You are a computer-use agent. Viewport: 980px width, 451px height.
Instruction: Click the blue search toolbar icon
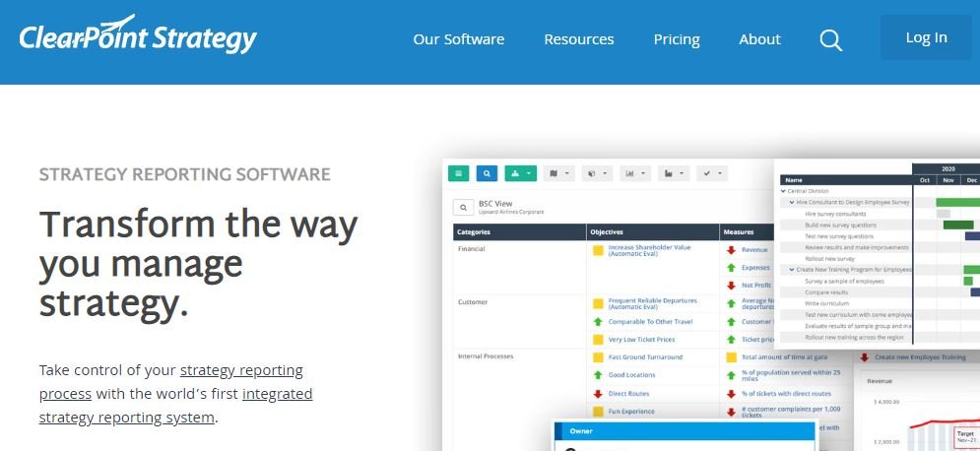[487, 173]
